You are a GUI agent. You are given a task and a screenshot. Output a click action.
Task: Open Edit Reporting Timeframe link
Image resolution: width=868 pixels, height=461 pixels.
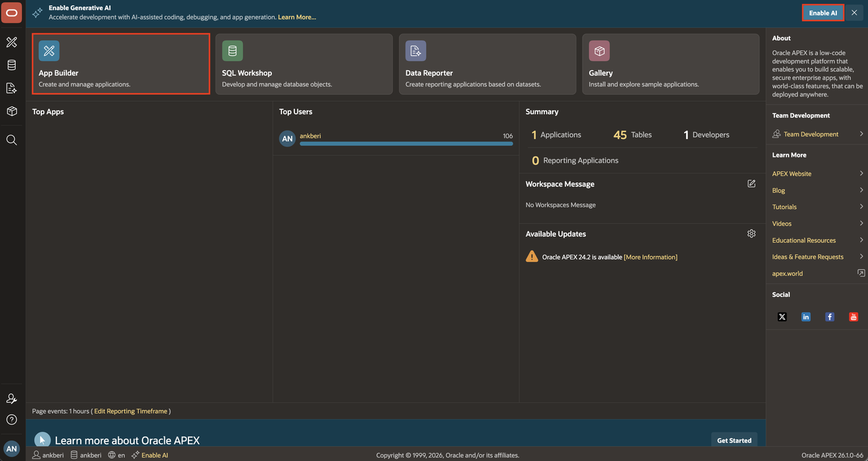[x=131, y=411]
